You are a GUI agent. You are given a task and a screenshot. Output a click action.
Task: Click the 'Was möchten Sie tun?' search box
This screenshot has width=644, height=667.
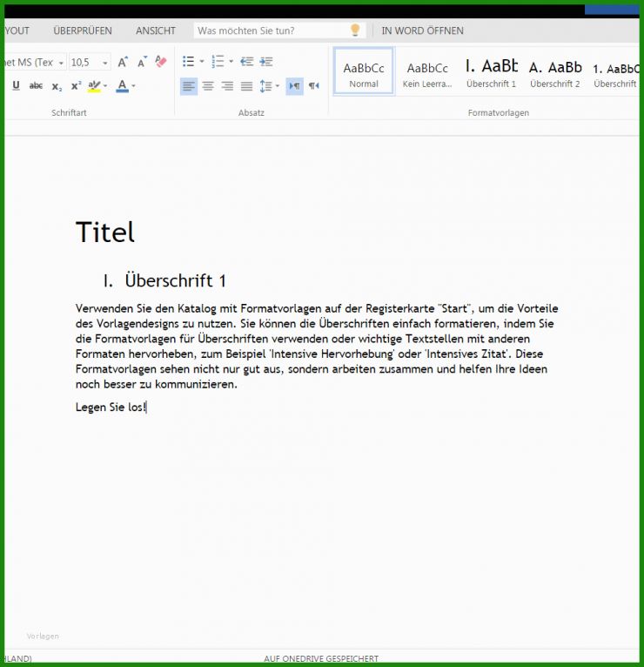[279, 30]
